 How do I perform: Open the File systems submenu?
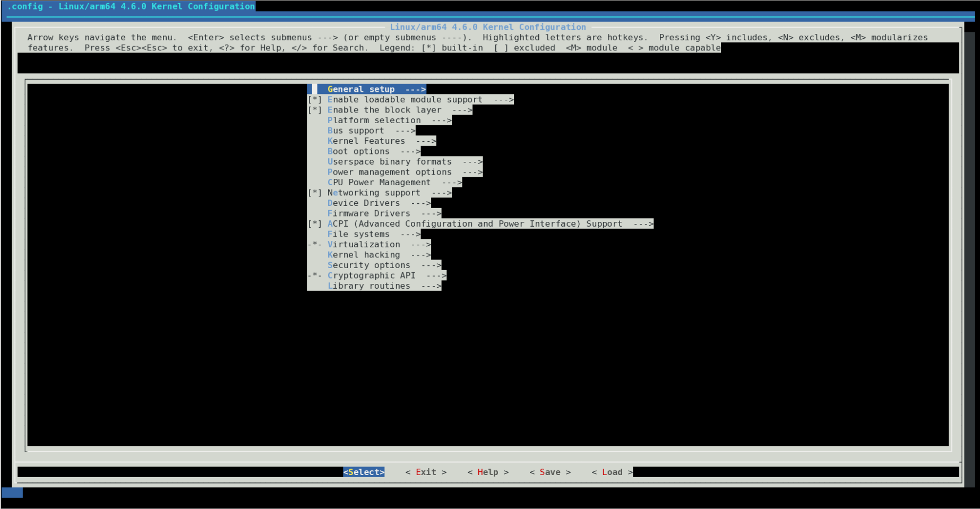pos(359,234)
